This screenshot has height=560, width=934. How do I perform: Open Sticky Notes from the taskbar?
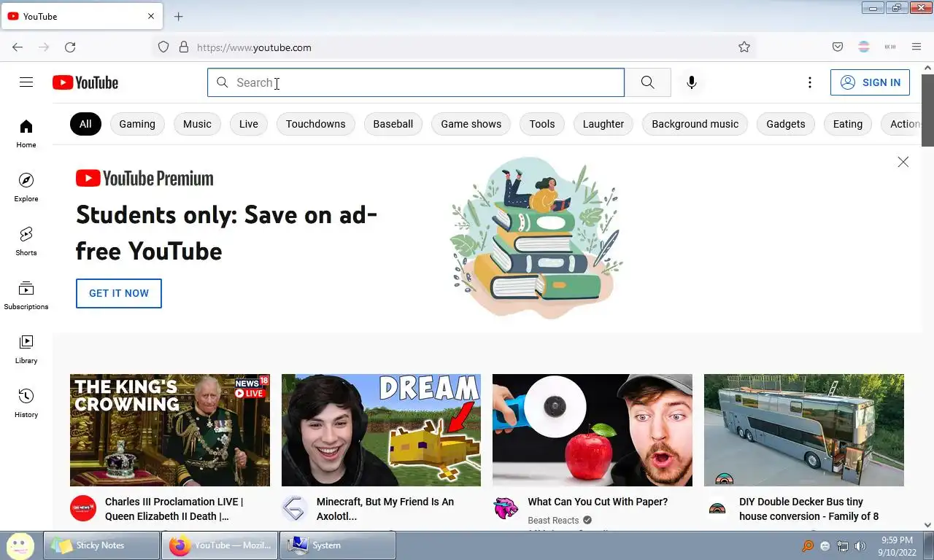102,545
